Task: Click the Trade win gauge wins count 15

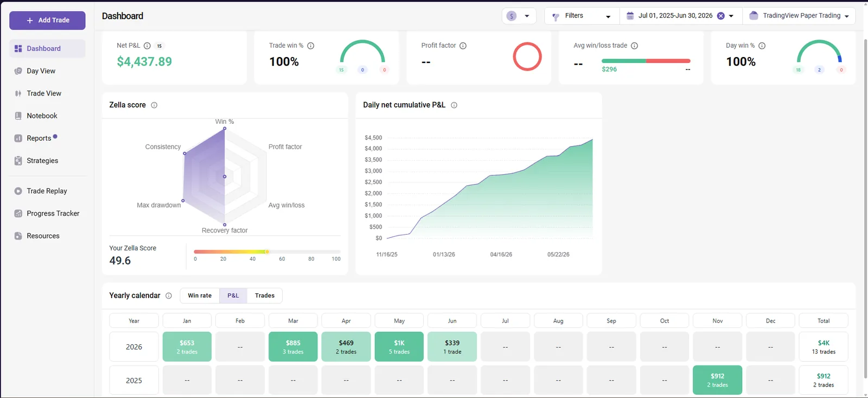Action: pos(341,70)
